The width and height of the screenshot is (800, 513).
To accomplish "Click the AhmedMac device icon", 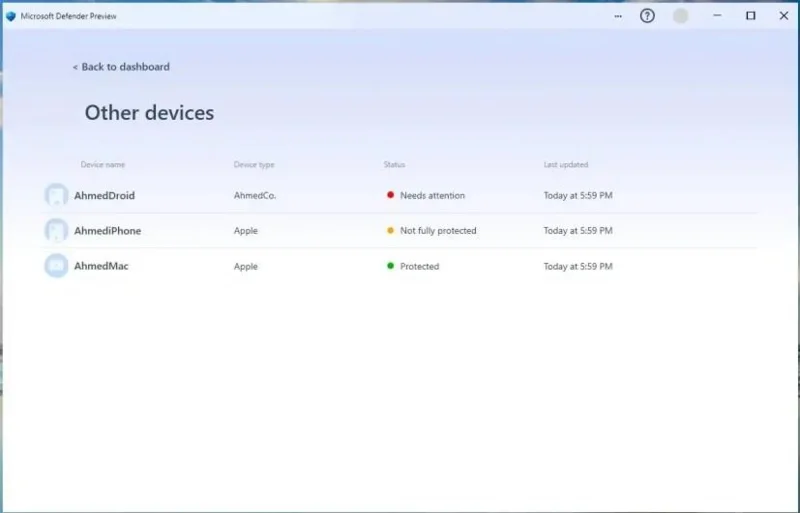I will click(x=56, y=265).
